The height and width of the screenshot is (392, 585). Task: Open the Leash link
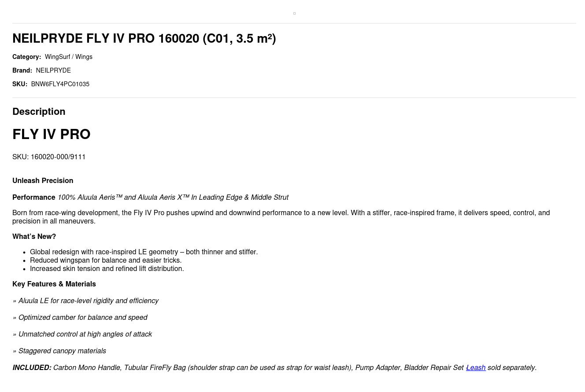(x=476, y=368)
